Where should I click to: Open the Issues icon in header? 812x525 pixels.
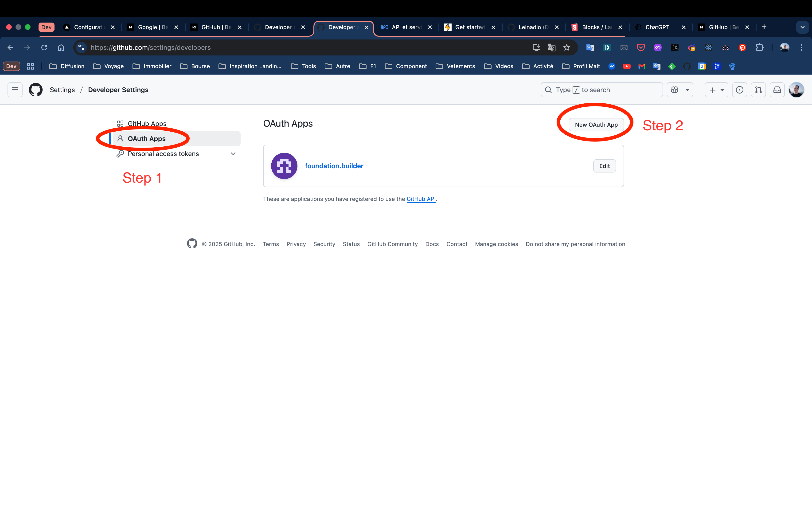tap(739, 90)
